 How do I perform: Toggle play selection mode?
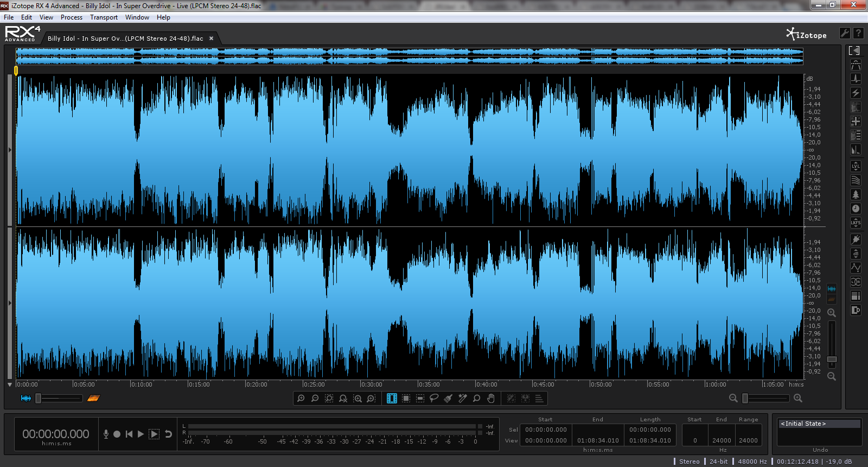tap(154, 434)
